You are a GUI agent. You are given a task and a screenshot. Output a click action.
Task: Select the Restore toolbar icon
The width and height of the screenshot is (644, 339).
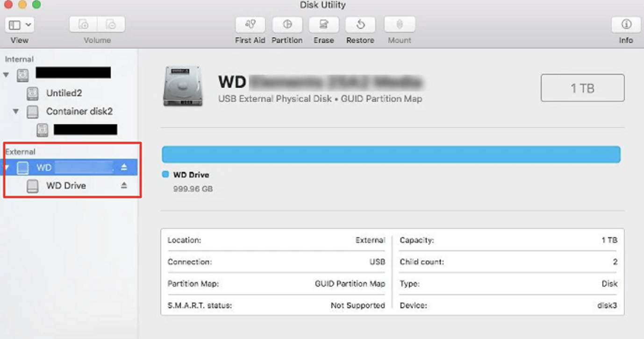pyautogui.click(x=360, y=25)
